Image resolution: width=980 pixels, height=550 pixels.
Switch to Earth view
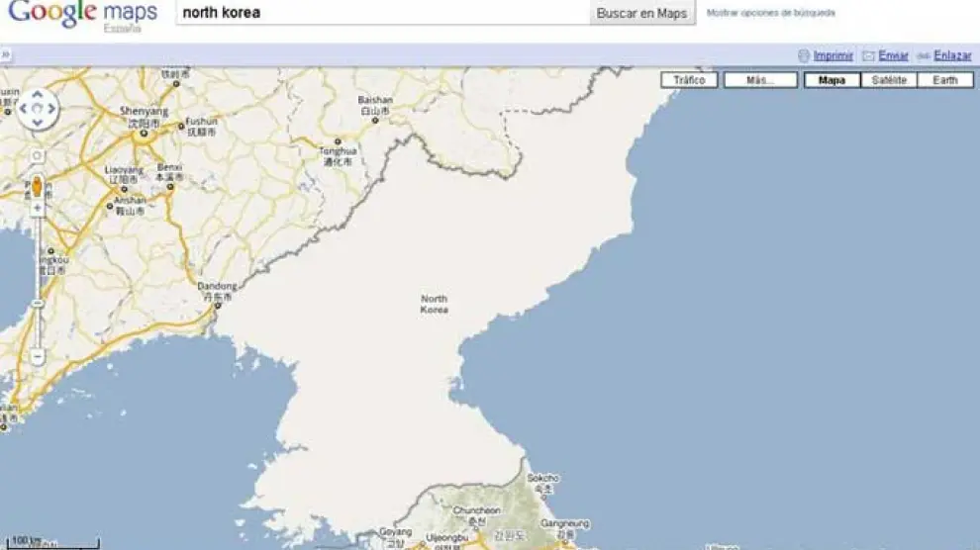click(x=944, y=80)
